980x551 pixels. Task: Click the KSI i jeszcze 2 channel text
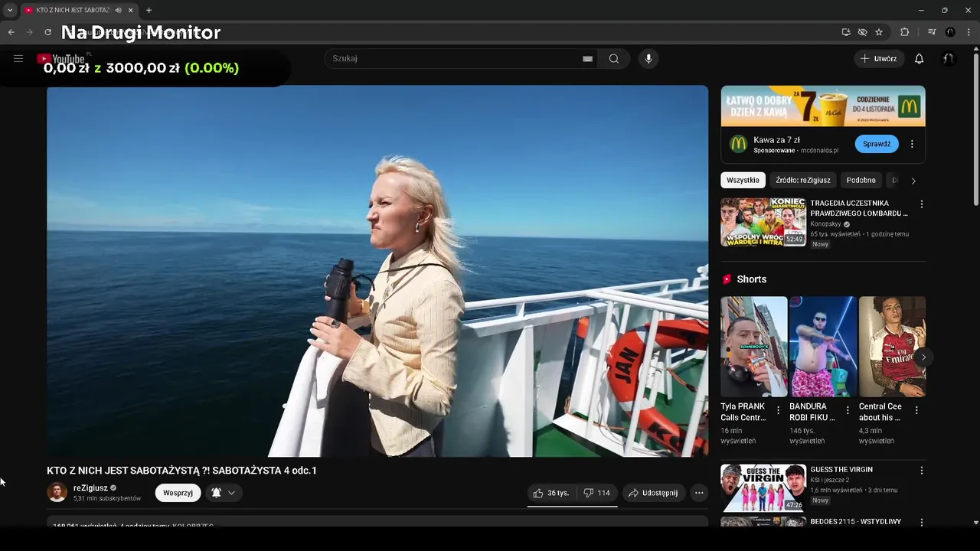[x=829, y=480]
